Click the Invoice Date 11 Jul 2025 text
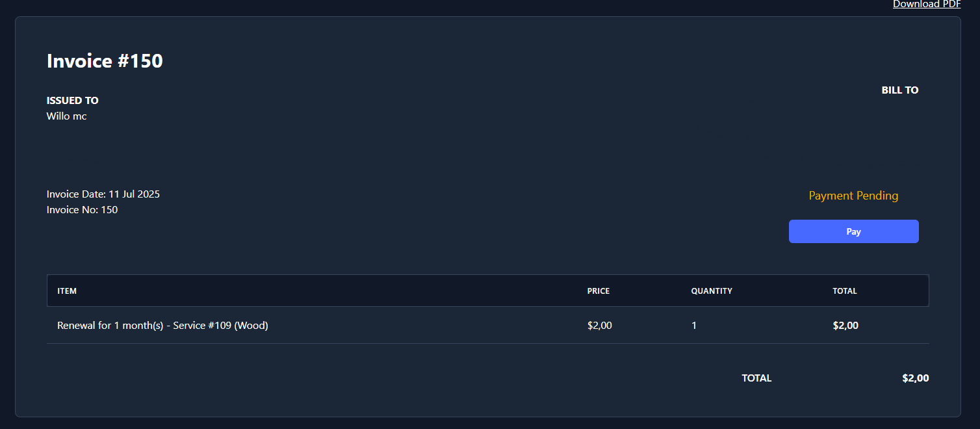 click(x=103, y=194)
